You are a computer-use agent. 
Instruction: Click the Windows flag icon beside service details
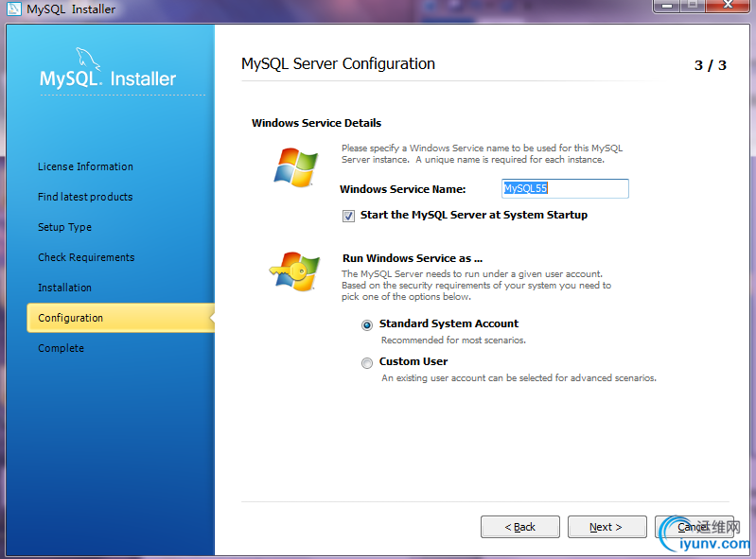(x=295, y=167)
